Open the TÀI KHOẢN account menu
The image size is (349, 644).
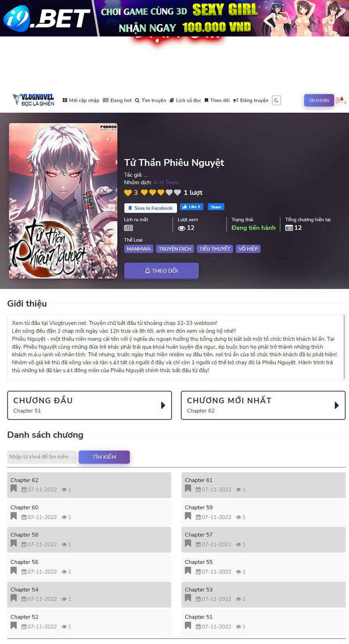pos(319,100)
